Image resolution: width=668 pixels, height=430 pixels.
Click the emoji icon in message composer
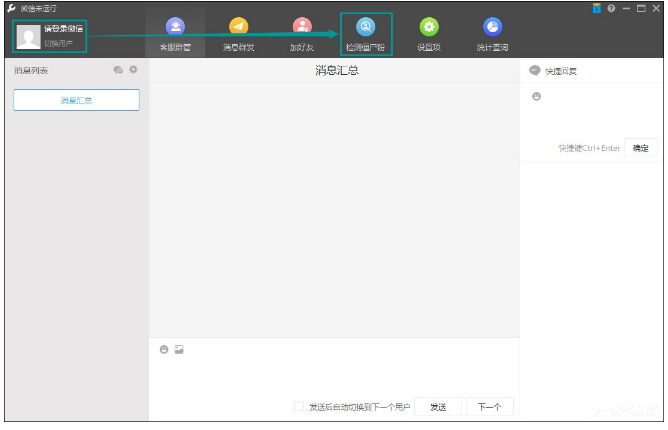(164, 349)
